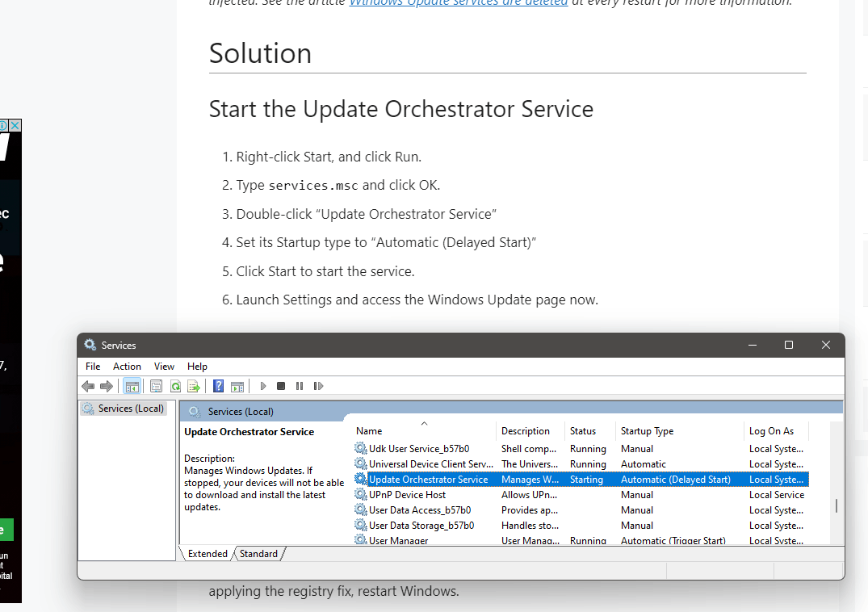Toggle Show/Hide Action Pane toolbar icon

point(237,386)
